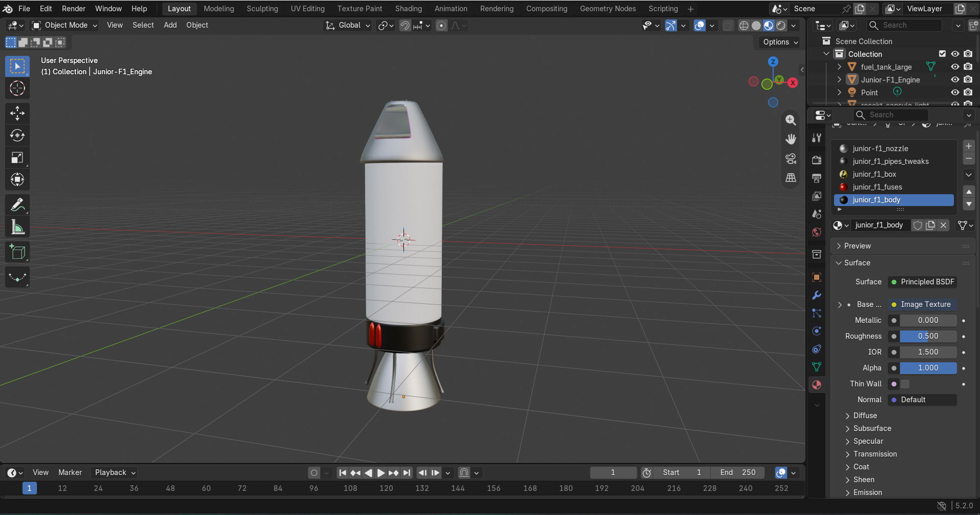Uncheck the Collection exclude checkbox
This screenshot has height=515, width=980.
tap(942, 54)
